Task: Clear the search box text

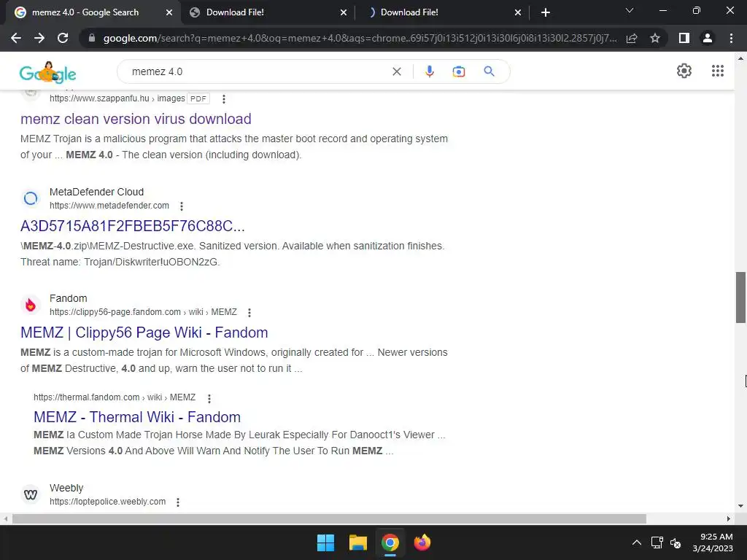Action: tap(396, 71)
